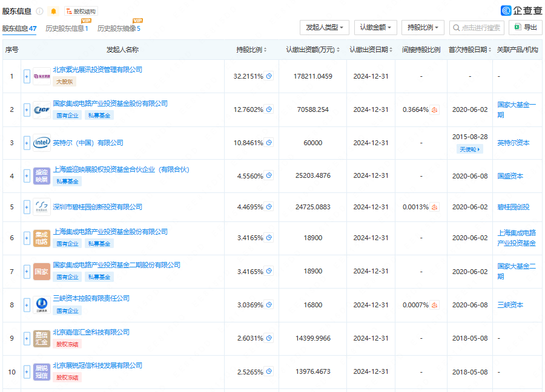Click the 导出 export button
This screenshot has width=545, height=392.
526,27
